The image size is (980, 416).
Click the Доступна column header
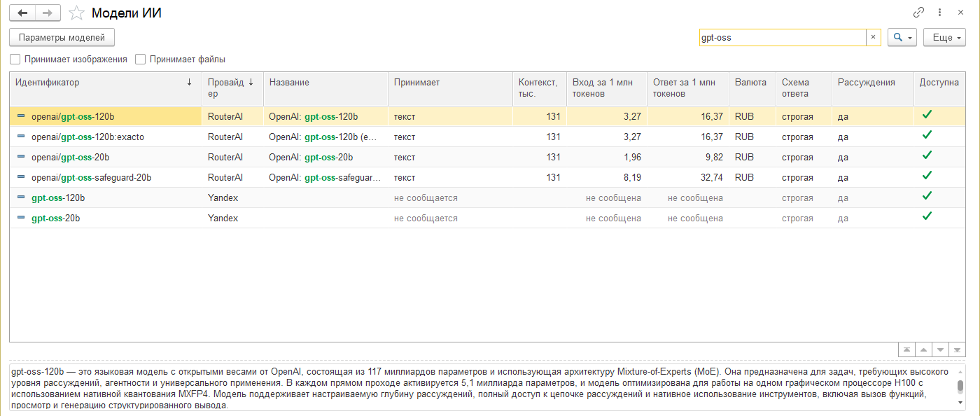tap(939, 88)
